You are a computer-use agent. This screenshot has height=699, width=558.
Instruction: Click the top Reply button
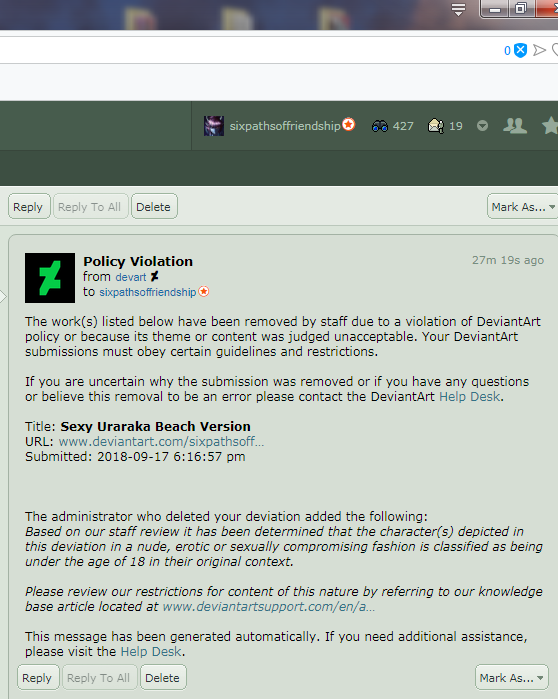coord(29,206)
